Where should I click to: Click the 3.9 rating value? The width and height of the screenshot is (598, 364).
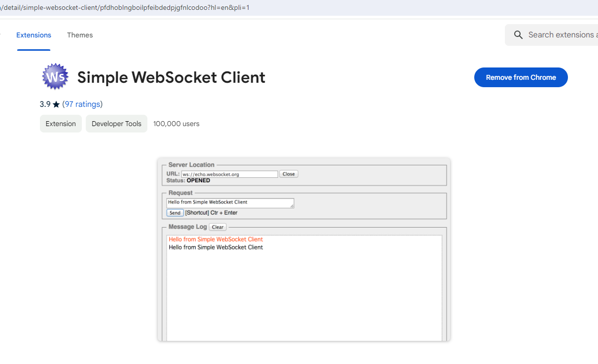pyautogui.click(x=45, y=104)
